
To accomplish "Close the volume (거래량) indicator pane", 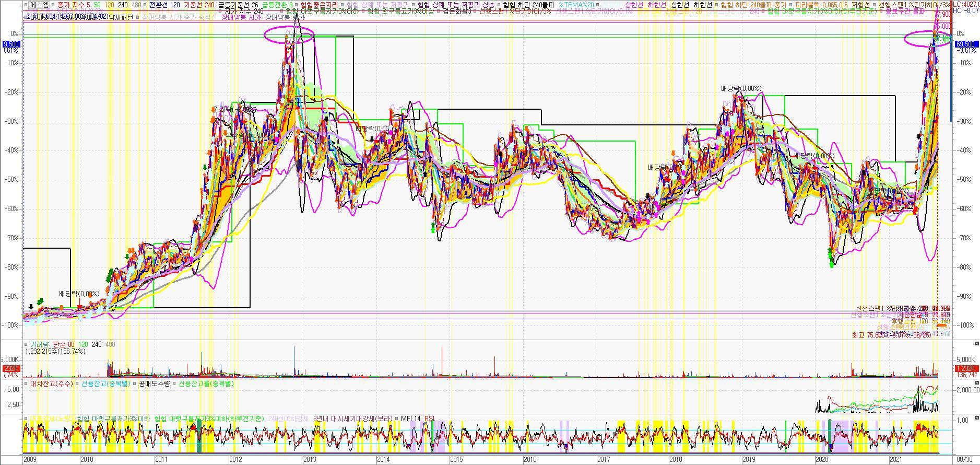I will pyautogui.click(x=976, y=343).
